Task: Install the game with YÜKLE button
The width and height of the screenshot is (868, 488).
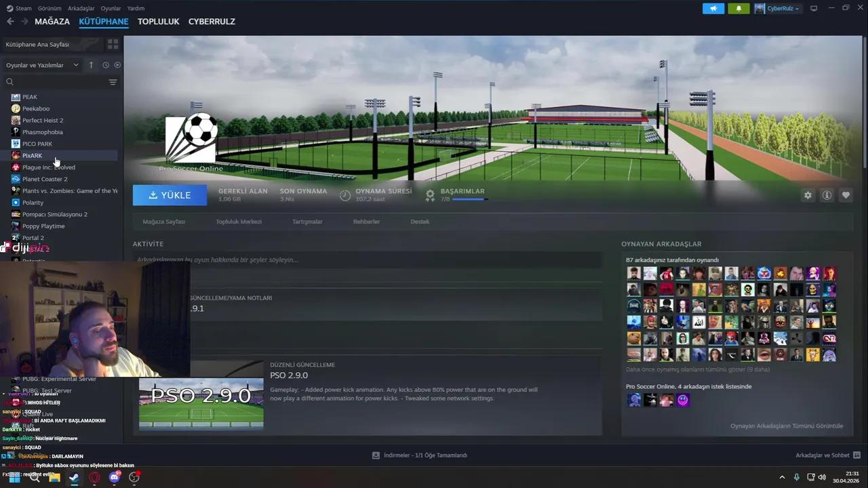Action: (x=170, y=195)
